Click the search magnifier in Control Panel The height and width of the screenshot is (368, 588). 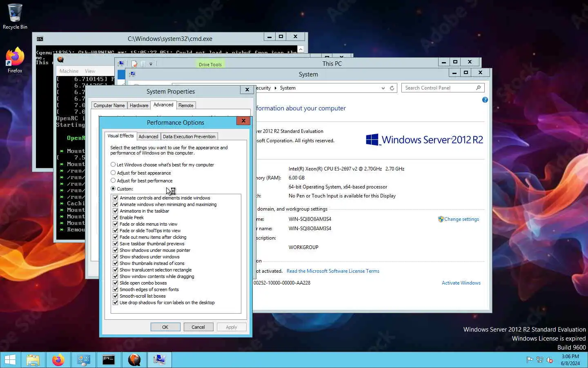click(x=479, y=88)
